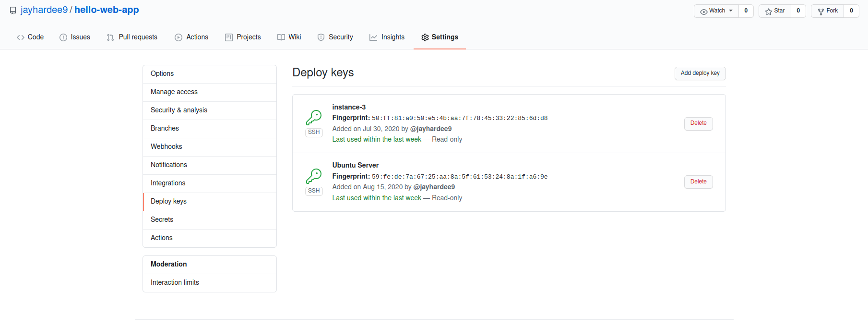Delete the Ubuntu Server deploy key
The image size is (868, 327).
[698, 182]
